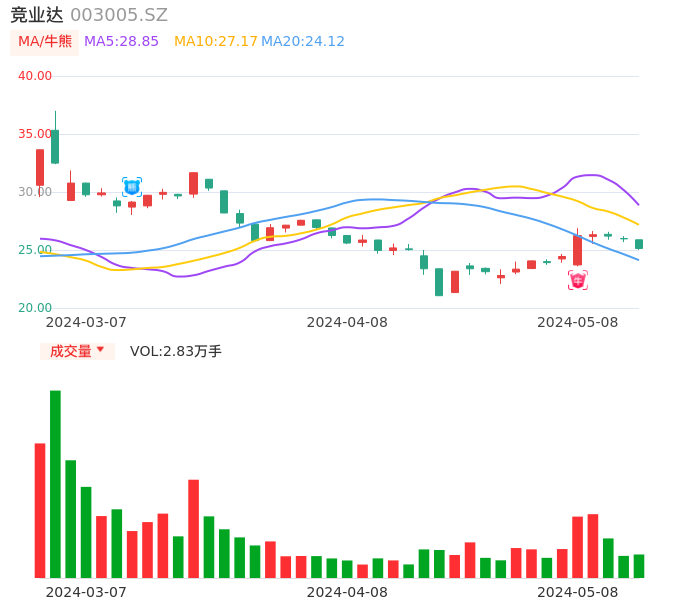This screenshot has width=686, height=606.
Task: Click the 2024-04-08 date label under price chart
Action: pos(347,322)
